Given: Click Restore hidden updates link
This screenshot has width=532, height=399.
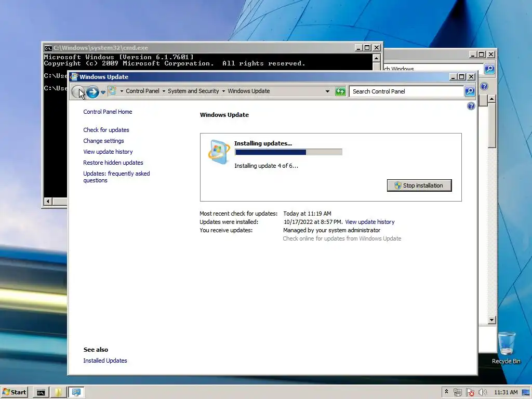Looking at the screenshot, I should click(113, 163).
